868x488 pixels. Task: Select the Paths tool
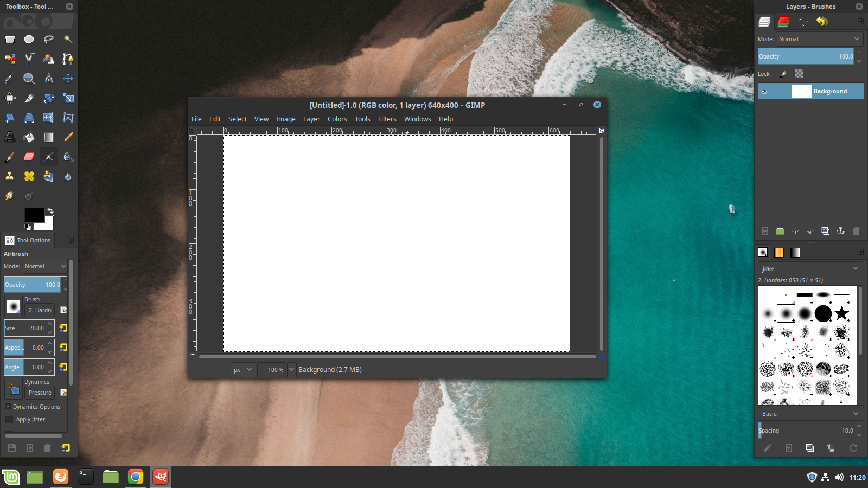point(68,59)
